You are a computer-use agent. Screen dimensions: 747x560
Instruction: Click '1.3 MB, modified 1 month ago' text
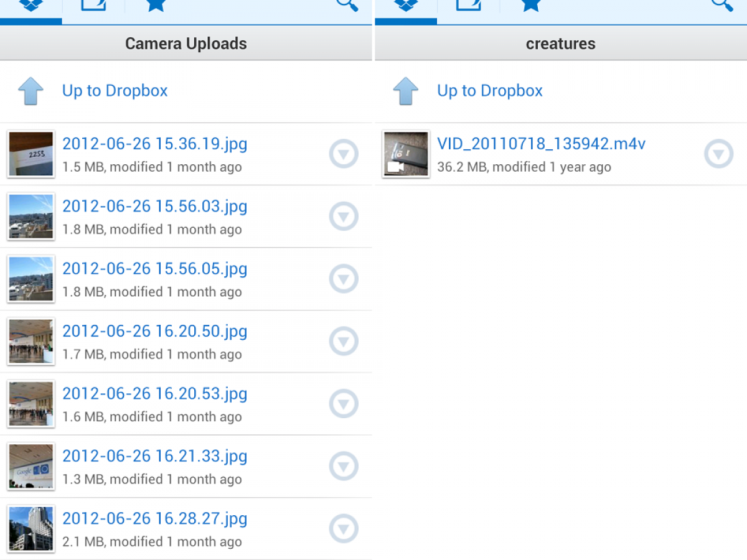click(x=152, y=479)
